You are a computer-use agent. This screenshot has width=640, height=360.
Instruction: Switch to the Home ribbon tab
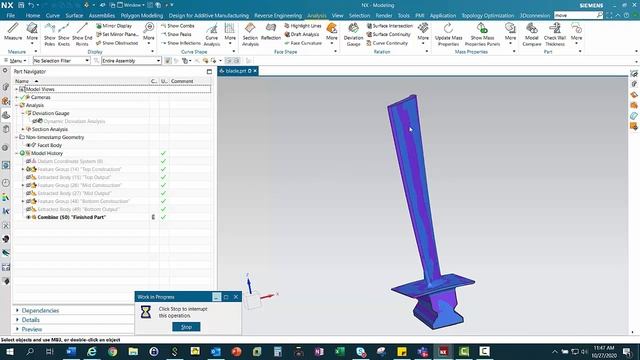click(33, 16)
